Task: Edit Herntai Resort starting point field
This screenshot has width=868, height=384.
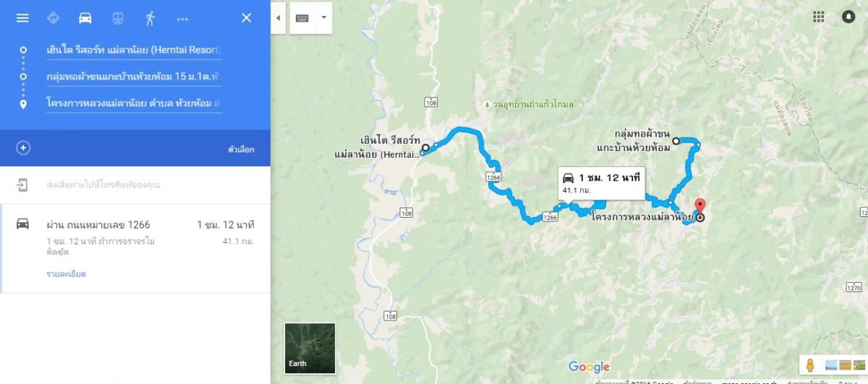Action: (x=133, y=49)
